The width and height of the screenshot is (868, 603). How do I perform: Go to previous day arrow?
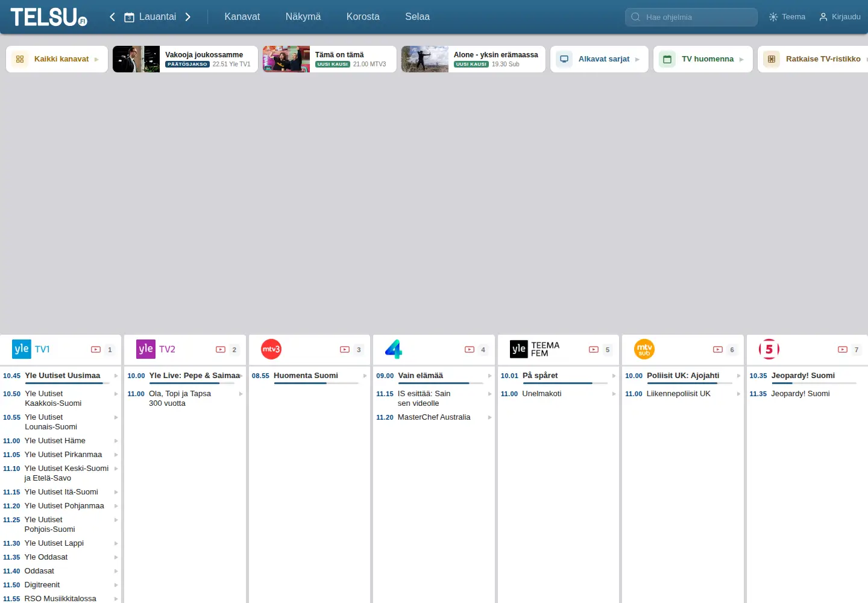112,17
